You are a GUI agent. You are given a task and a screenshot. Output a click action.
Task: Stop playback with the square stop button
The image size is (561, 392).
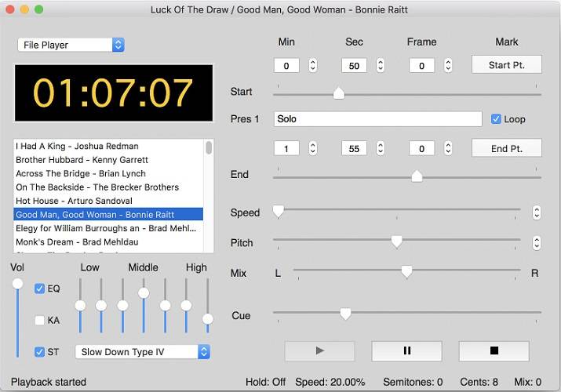pyautogui.click(x=494, y=351)
